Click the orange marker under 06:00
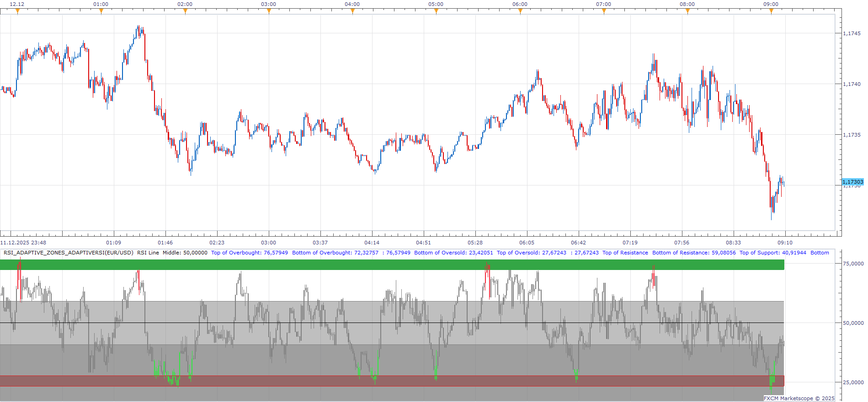The image size is (868, 402). pyautogui.click(x=520, y=11)
